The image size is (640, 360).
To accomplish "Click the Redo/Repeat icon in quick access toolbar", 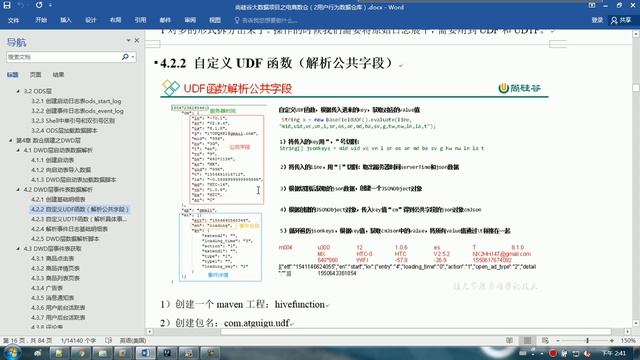I will point(39,5).
